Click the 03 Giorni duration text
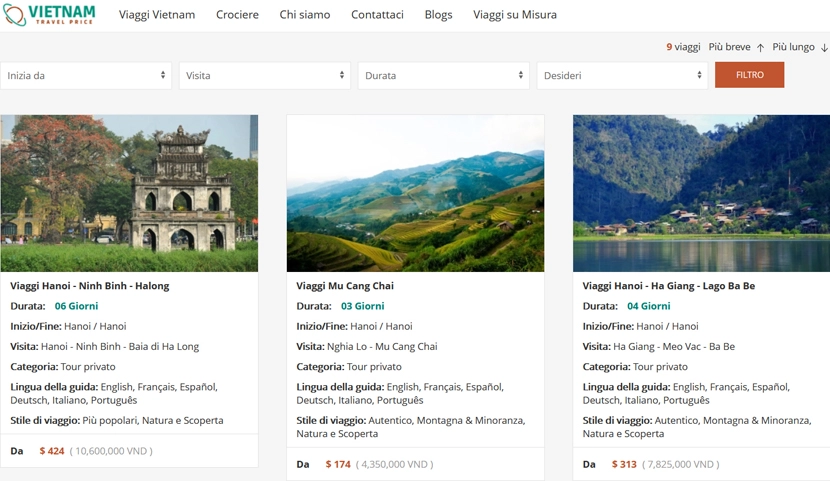 coord(363,306)
